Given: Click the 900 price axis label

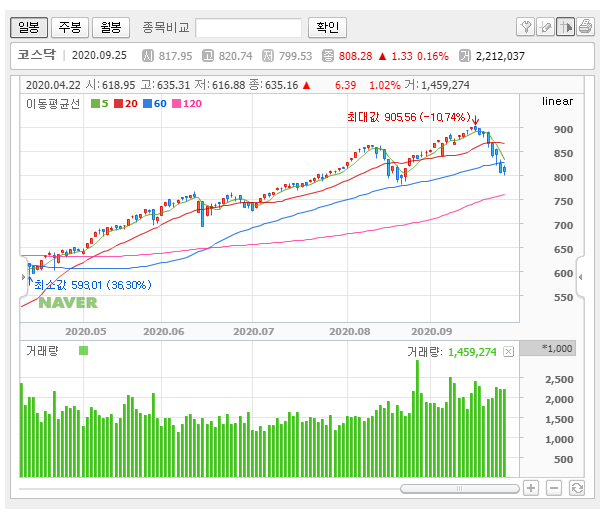Looking at the screenshot, I should [x=563, y=130].
